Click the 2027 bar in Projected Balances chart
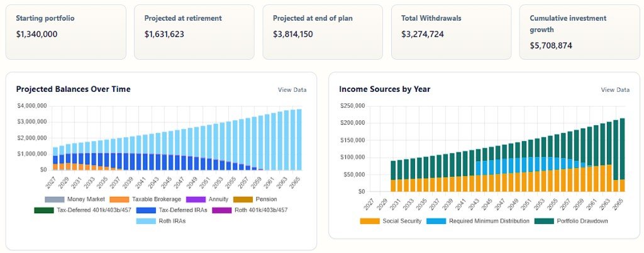The image size is (644, 253). (x=55, y=159)
